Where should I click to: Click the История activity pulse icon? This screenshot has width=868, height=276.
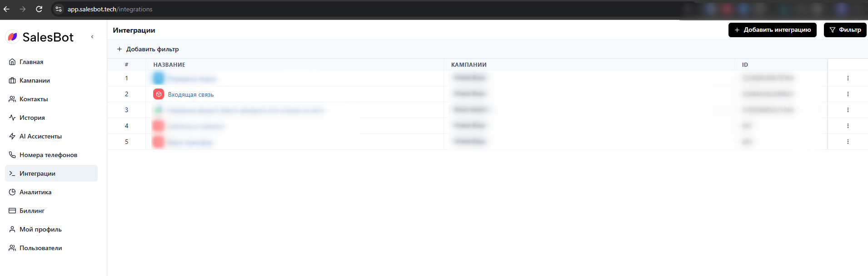point(12,118)
